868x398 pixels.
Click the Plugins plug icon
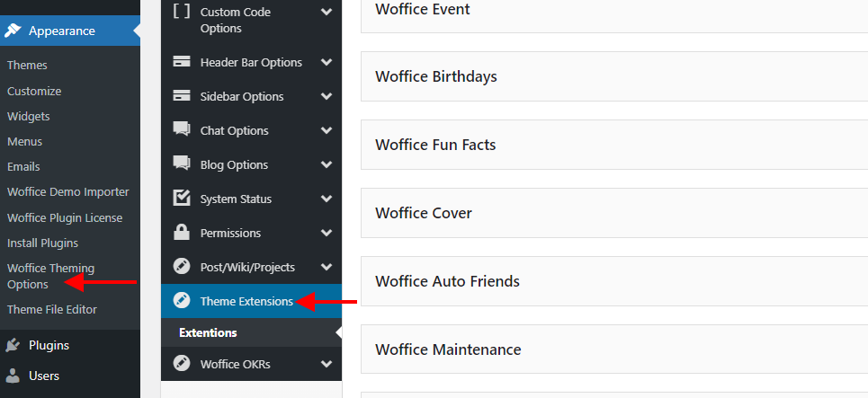13,345
